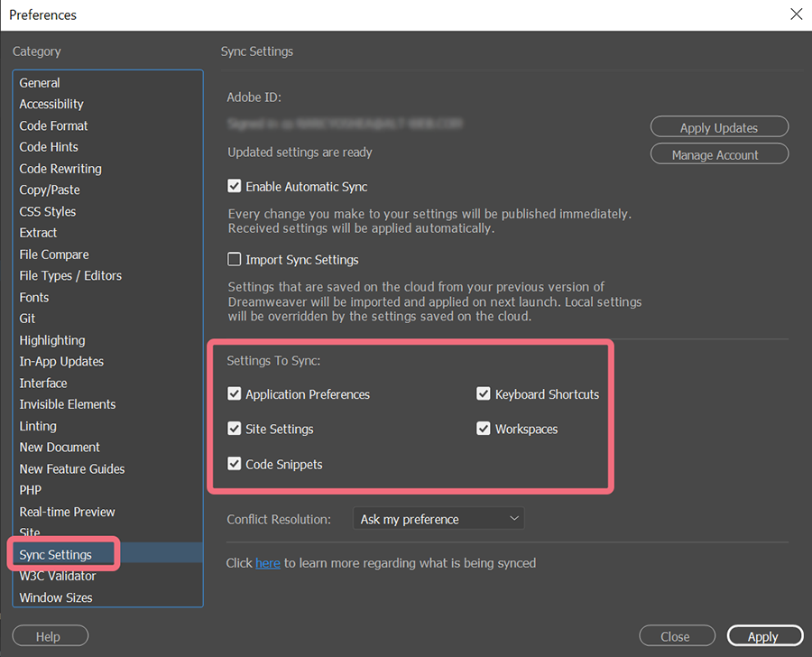Toggle the Site Settings checkbox

pyautogui.click(x=235, y=430)
